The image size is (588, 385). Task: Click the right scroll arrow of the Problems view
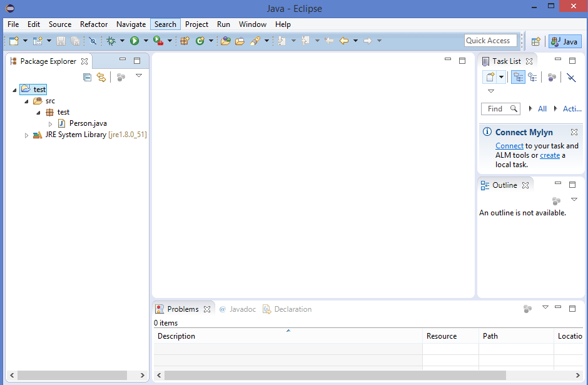[577, 375]
